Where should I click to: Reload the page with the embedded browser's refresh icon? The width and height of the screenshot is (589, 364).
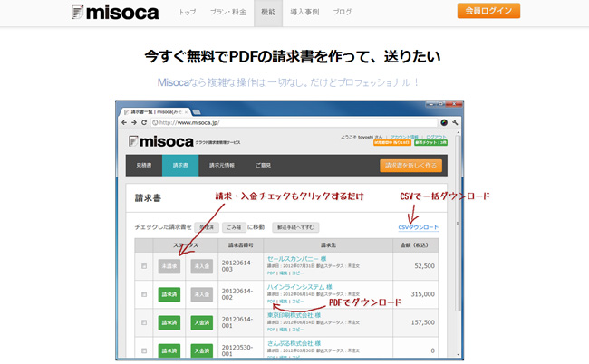pos(144,123)
